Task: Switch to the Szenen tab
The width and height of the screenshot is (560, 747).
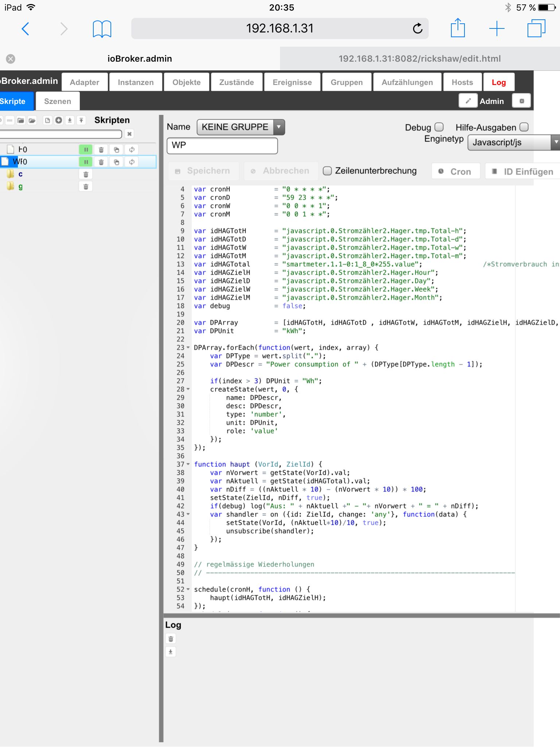Action: pyautogui.click(x=58, y=101)
